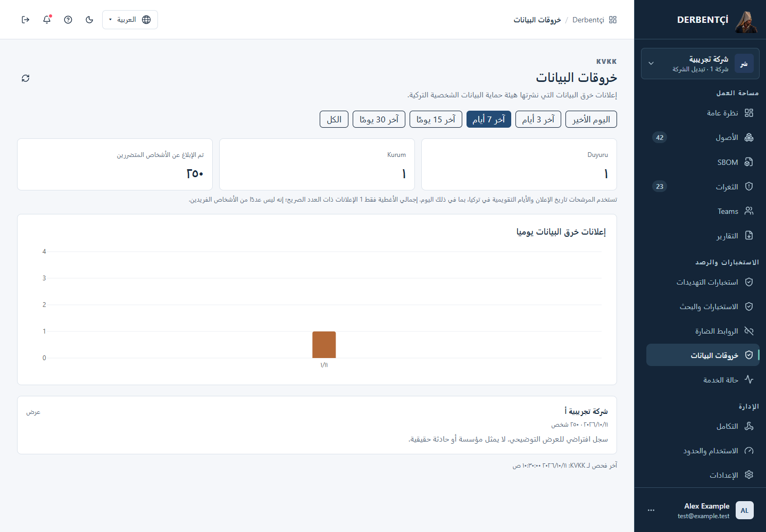Select the الكل filter
The height and width of the screenshot is (532, 766).
[334, 119]
